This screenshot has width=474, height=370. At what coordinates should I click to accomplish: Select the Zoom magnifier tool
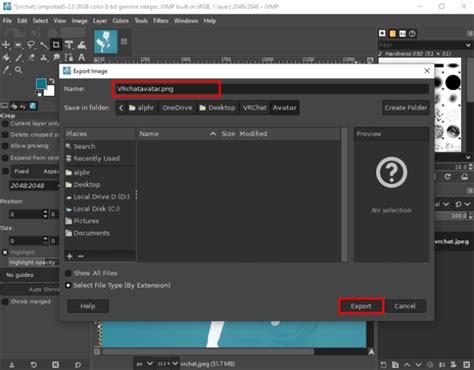click(x=19, y=70)
